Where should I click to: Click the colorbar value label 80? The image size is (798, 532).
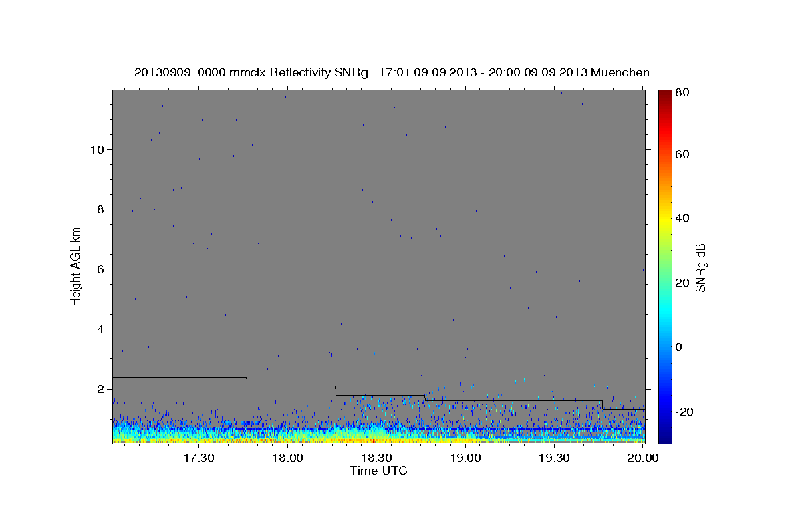pos(682,92)
